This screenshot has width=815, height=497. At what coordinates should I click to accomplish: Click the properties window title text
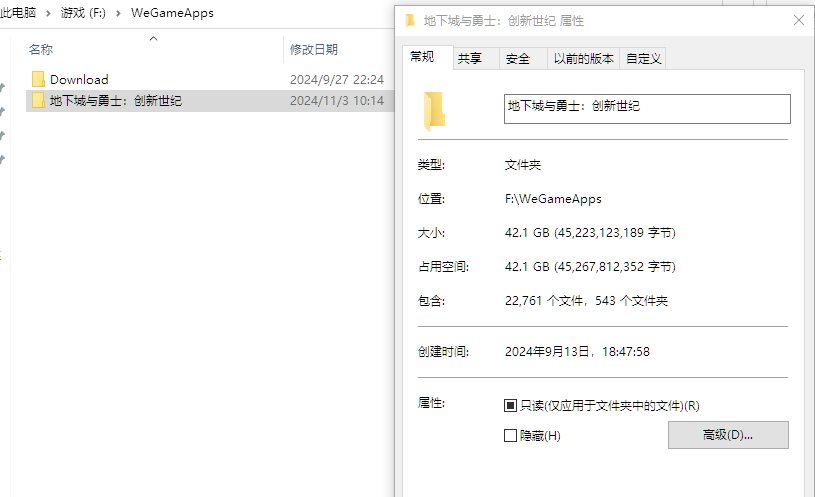pos(504,21)
